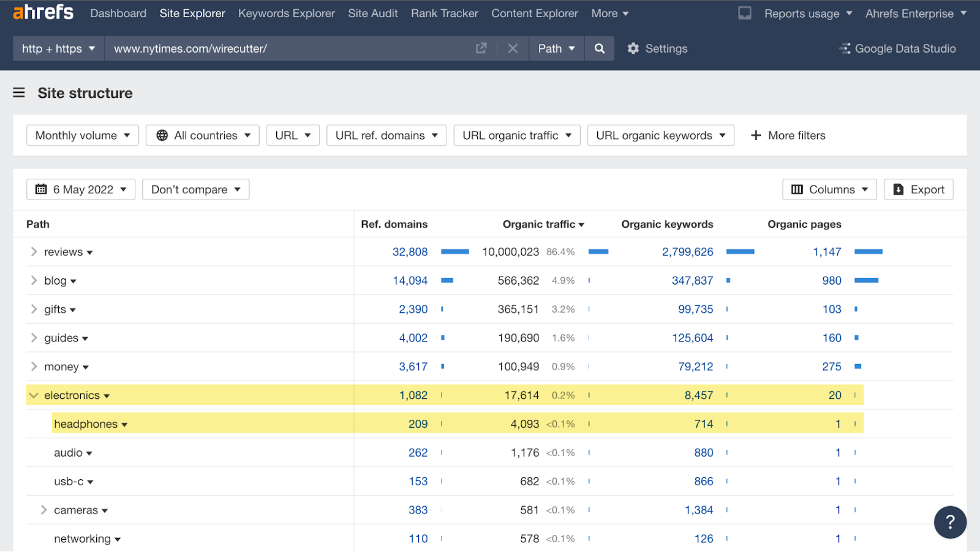Click reviews organic pages 1,147
The width and height of the screenshot is (980, 552).
click(827, 252)
